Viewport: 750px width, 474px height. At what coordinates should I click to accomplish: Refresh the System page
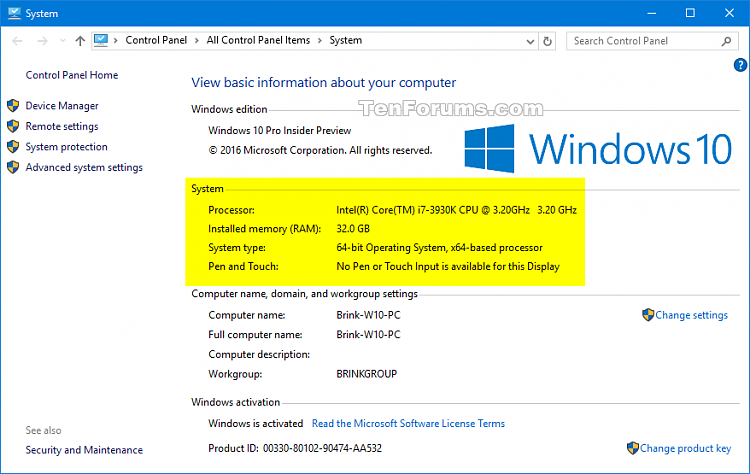pyautogui.click(x=547, y=42)
